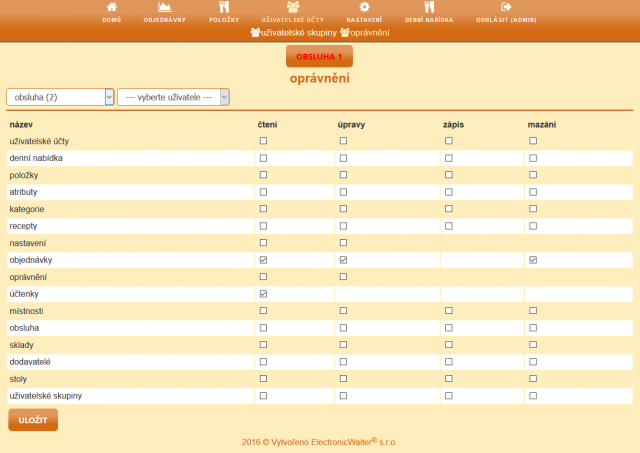Click the Nastavení gear icon
This screenshot has width=640, height=453.
click(363, 8)
